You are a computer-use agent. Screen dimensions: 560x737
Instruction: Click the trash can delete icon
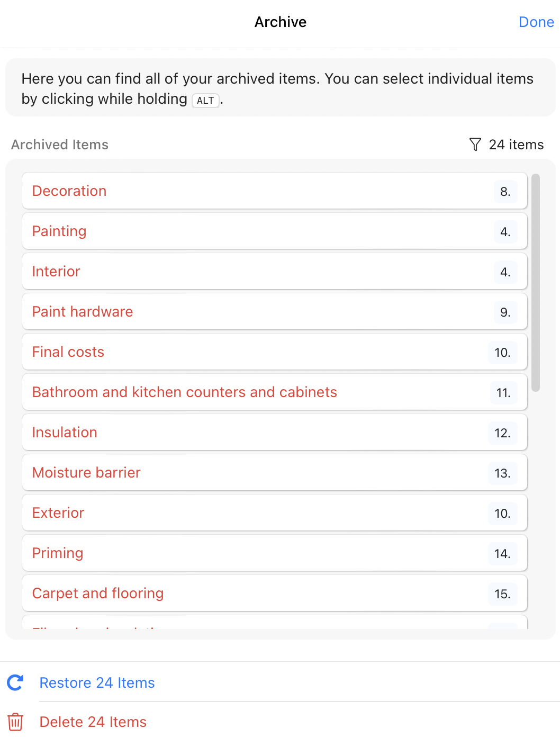(x=15, y=722)
